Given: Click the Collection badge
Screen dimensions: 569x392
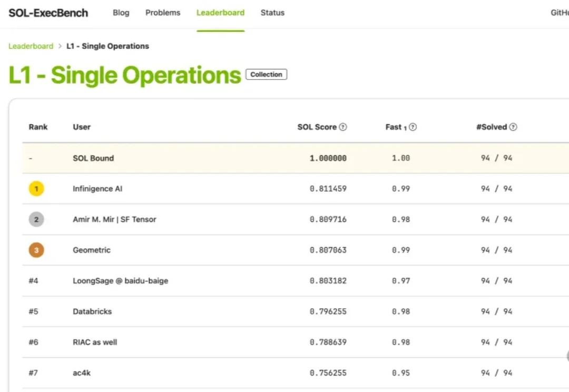Looking at the screenshot, I should (x=267, y=74).
